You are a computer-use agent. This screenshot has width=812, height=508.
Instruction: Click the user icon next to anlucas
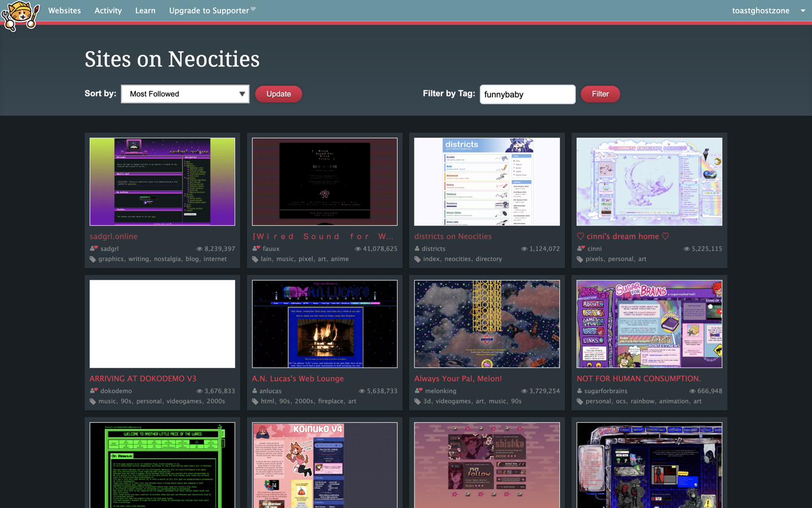click(255, 391)
